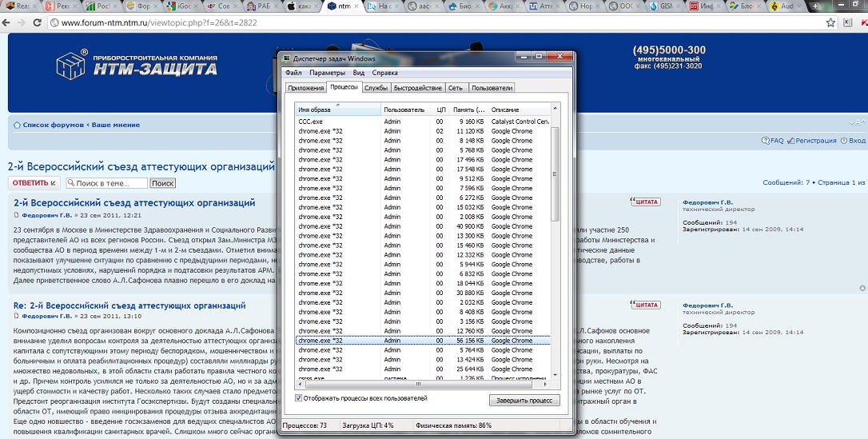Switch to the Быстродействие tab
Viewport: 868px width, 439px height.
point(417,88)
